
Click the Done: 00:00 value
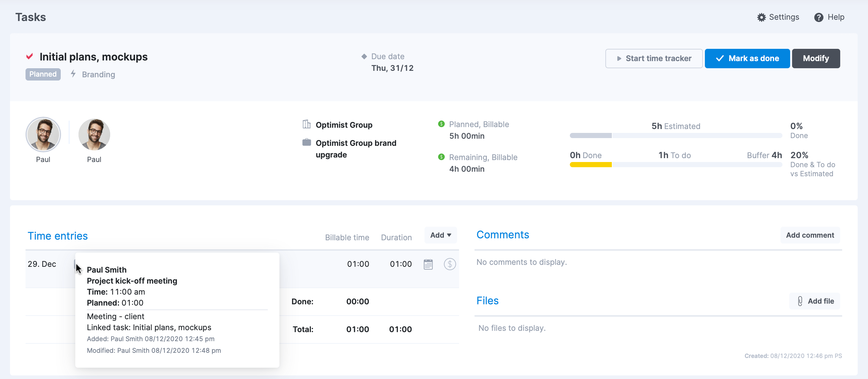[x=358, y=301]
